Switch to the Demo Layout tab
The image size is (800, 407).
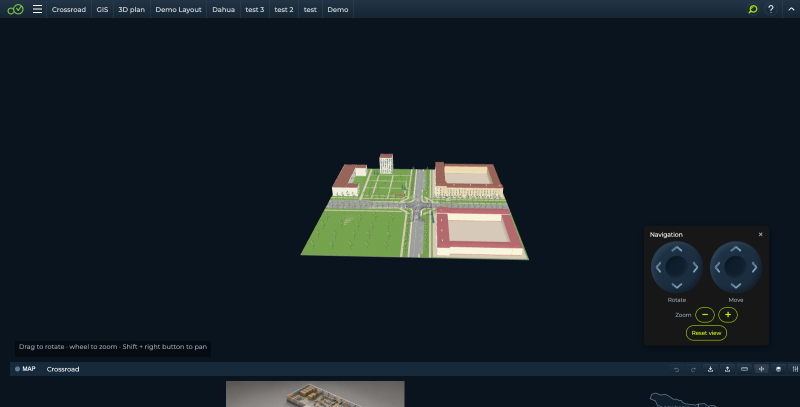click(179, 9)
